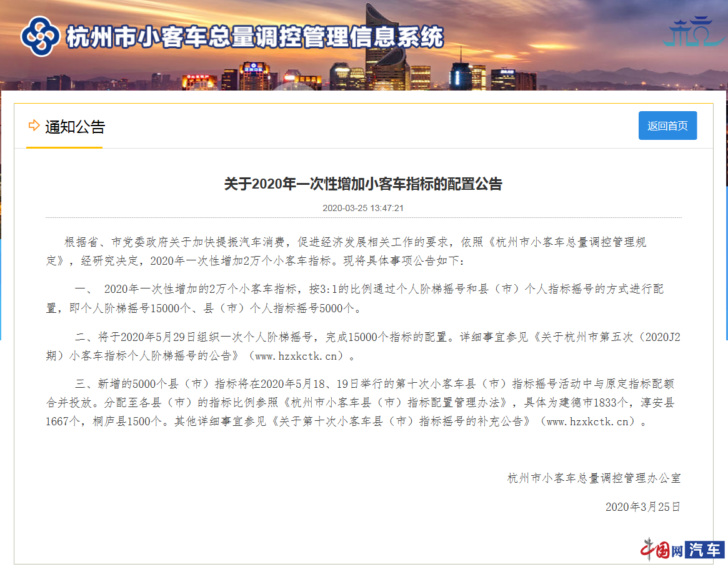Click the signature 杭州市小客车总量调控管理办公室
This screenshot has width=728, height=567.
pos(594,478)
